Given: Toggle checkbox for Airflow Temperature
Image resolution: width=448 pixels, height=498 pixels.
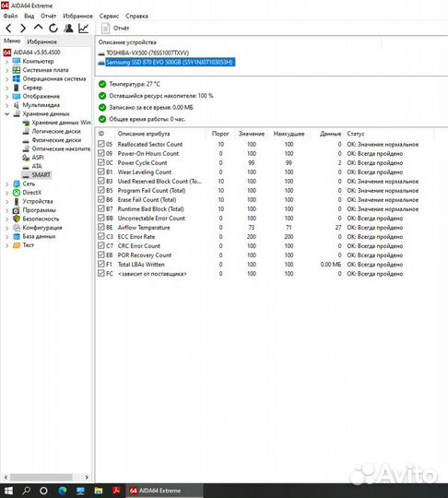Looking at the screenshot, I should tap(101, 227).
